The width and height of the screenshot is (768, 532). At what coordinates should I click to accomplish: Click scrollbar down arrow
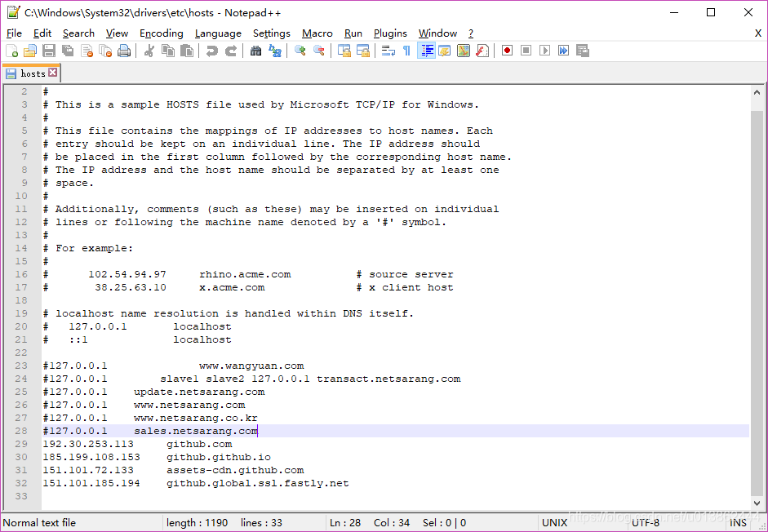(x=757, y=503)
